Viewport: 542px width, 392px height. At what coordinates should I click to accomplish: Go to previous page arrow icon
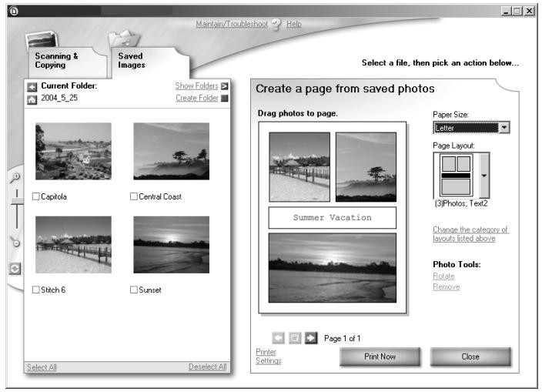coord(278,338)
